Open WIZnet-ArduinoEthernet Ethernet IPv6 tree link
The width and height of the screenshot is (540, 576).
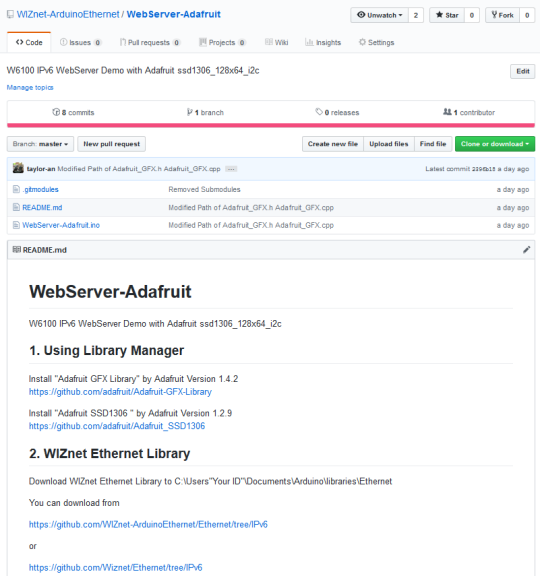148,525
